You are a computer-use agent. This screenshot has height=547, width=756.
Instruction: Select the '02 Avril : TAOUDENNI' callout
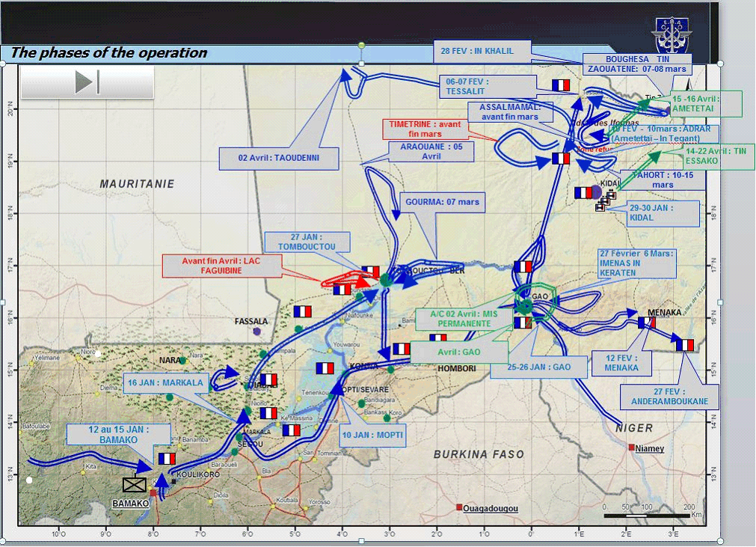tap(278, 159)
